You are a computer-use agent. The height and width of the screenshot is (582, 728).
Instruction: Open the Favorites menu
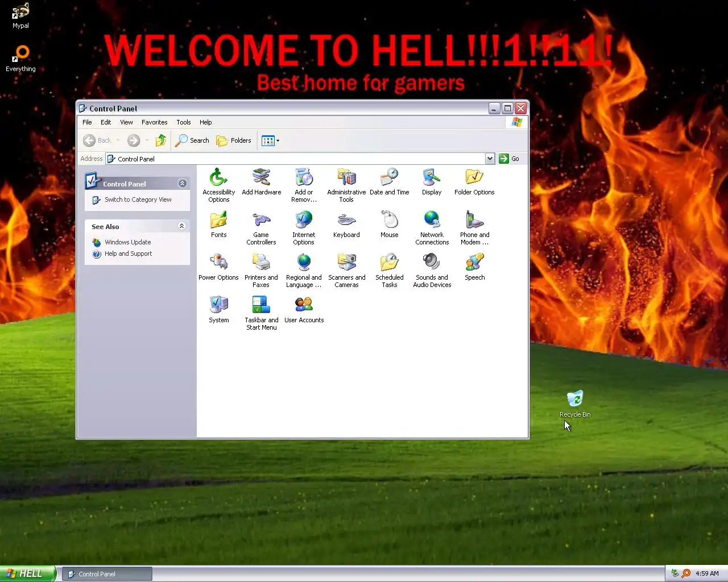154,122
